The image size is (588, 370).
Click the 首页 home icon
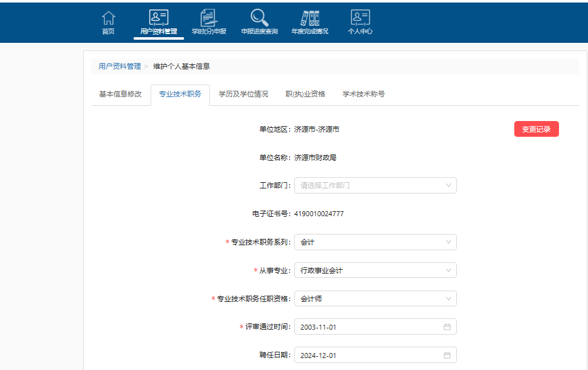click(108, 18)
